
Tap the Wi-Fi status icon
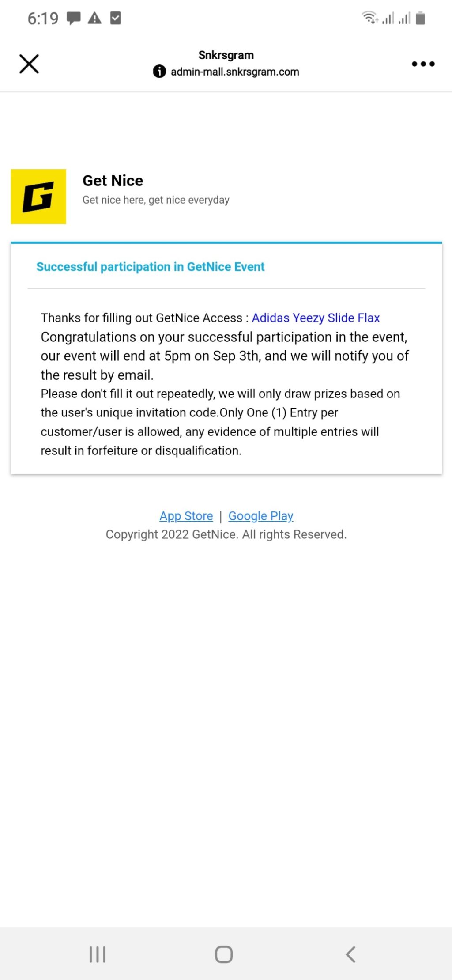(x=369, y=18)
